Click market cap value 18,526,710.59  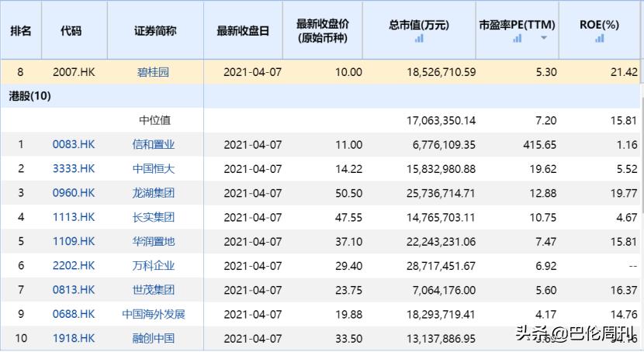(x=441, y=72)
